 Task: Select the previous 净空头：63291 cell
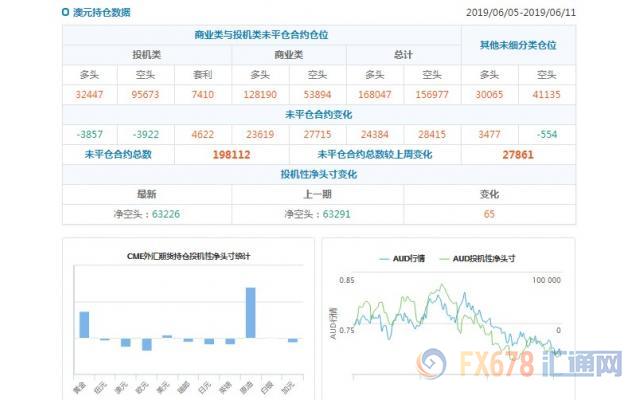click(x=318, y=214)
